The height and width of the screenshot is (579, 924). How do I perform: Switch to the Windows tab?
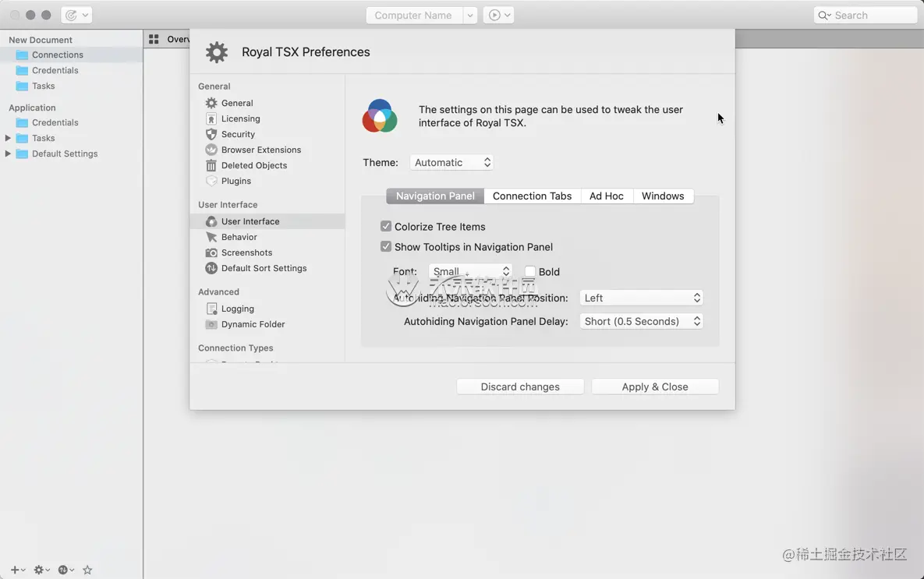pyautogui.click(x=663, y=196)
